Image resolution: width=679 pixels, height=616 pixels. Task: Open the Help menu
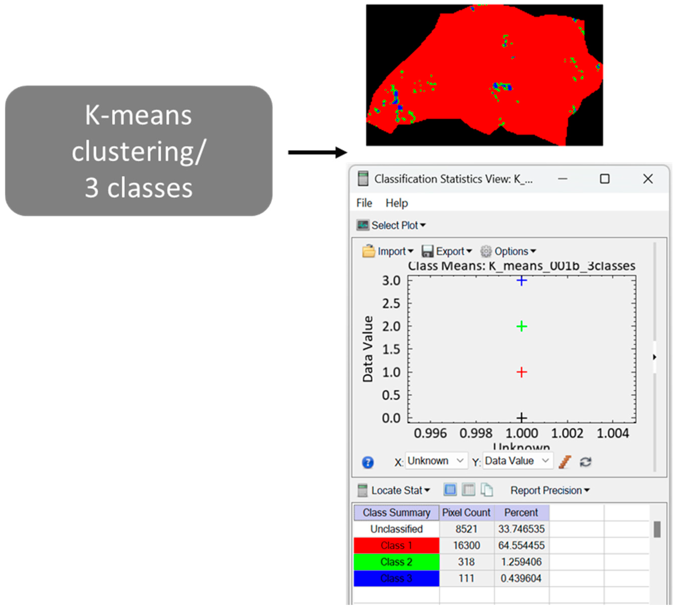click(396, 203)
